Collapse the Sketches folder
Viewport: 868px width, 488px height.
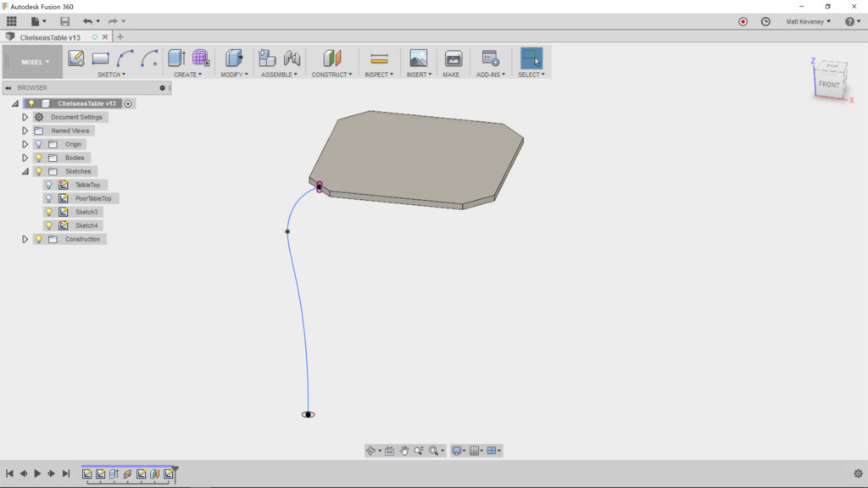[x=24, y=171]
